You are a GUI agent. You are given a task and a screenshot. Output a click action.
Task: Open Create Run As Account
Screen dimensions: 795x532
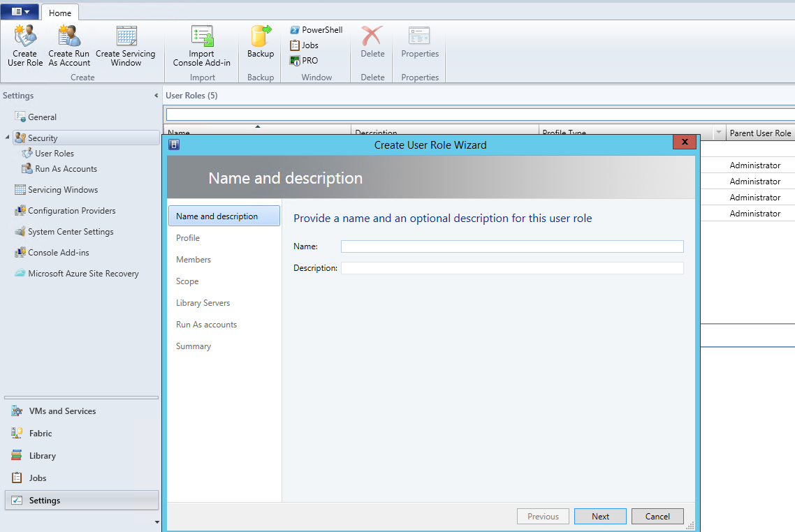(69, 45)
